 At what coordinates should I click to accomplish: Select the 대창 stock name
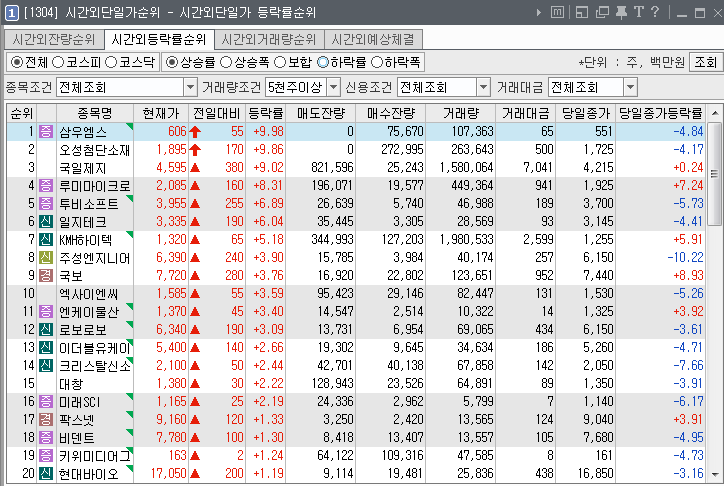coord(71,384)
